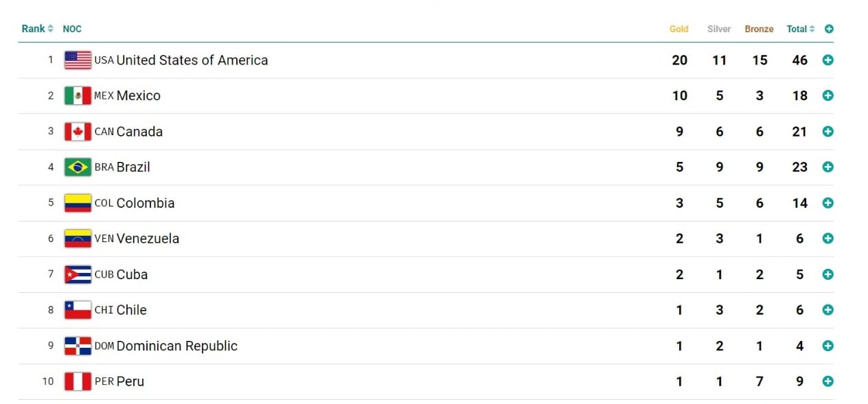
Task: Click the Mexico flag icon
Action: pos(77,95)
